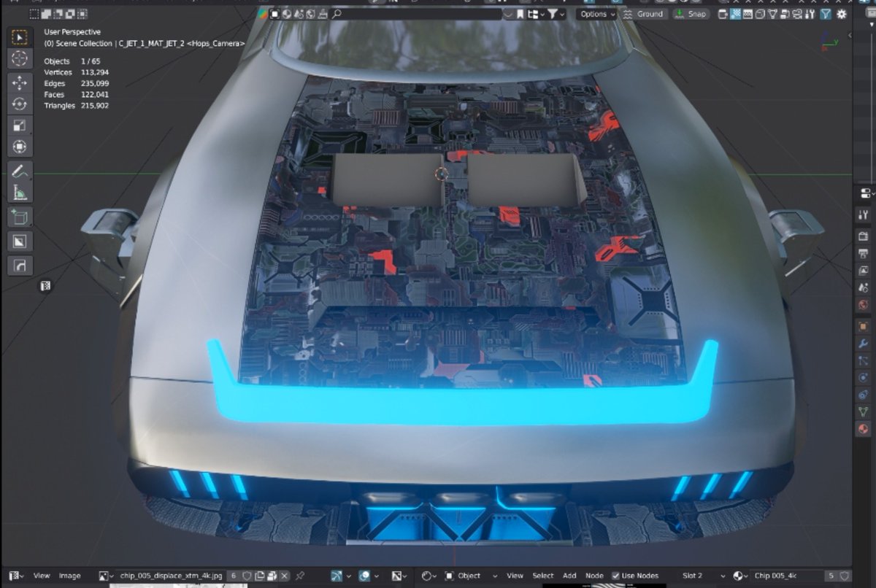Open the Modifiers wrench tab

[863, 344]
